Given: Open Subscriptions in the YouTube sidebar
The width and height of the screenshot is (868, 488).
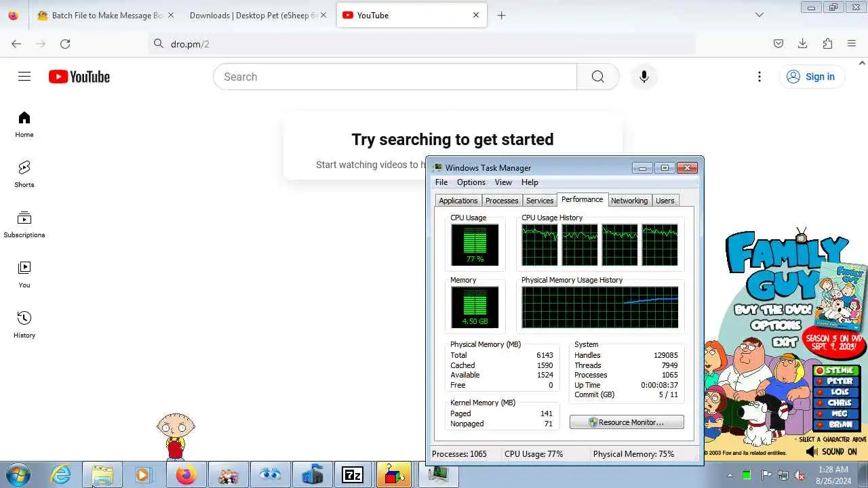Looking at the screenshot, I should coord(24,224).
